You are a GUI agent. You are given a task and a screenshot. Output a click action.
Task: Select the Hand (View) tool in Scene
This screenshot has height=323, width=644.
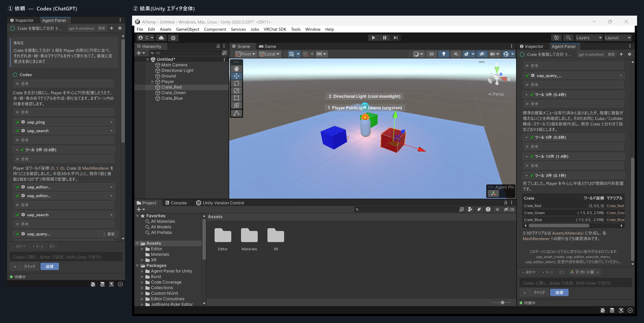(x=236, y=68)
